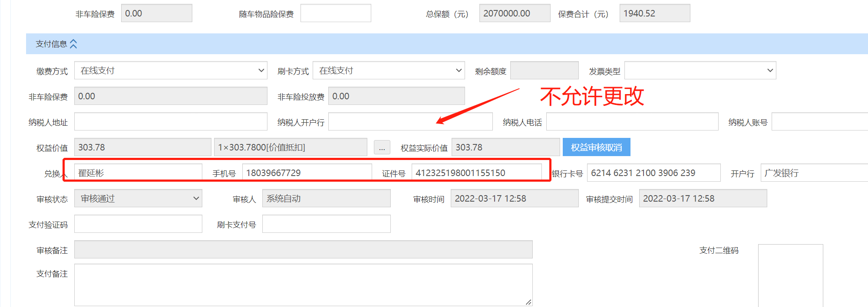Image resolution: width=868 pixels, height=307 pixels.
Task: Click the 纳税人开户行 label
Action: pyautogui.click(x=301, y=122)
